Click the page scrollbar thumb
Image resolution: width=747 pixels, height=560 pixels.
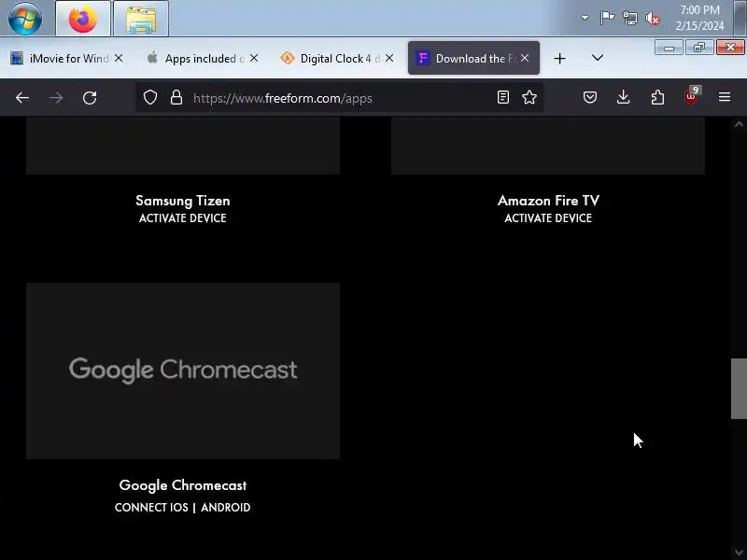[739, 388]
